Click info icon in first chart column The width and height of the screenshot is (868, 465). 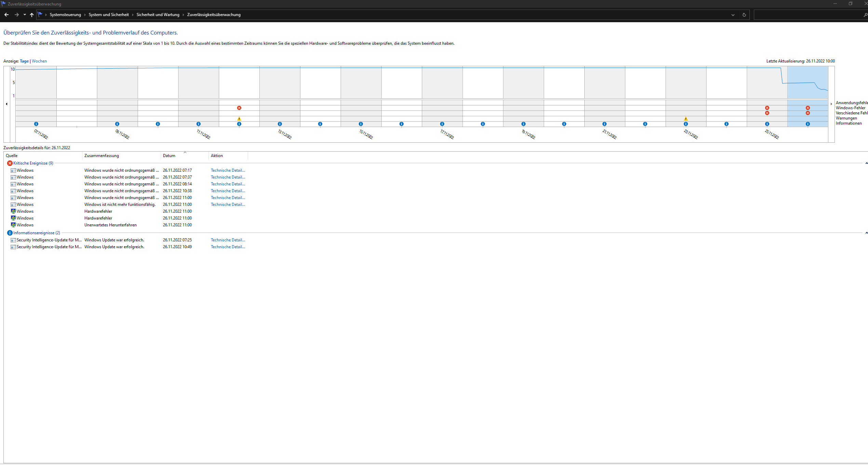coord(36,124)
